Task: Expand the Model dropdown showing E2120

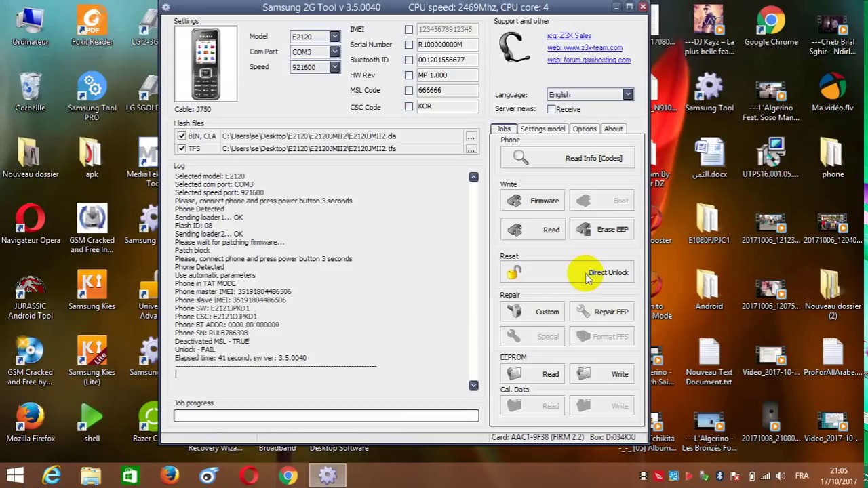Action: pyautogui.click(x=334, y=37)
